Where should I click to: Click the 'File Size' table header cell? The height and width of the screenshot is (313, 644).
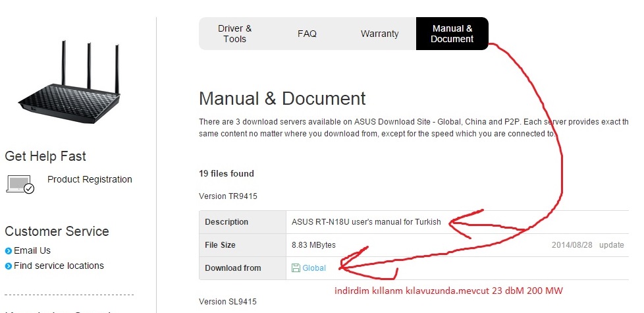pyautogui.click(x=243, y=245)
